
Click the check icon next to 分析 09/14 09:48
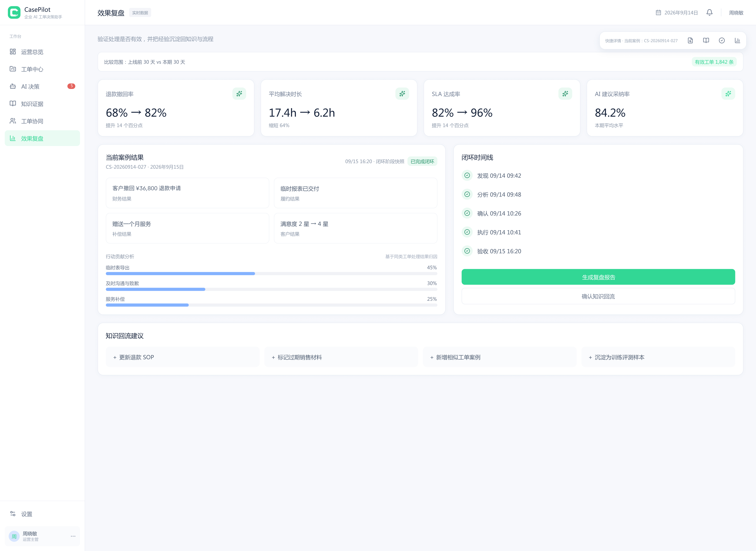click(x=467, y=194)
